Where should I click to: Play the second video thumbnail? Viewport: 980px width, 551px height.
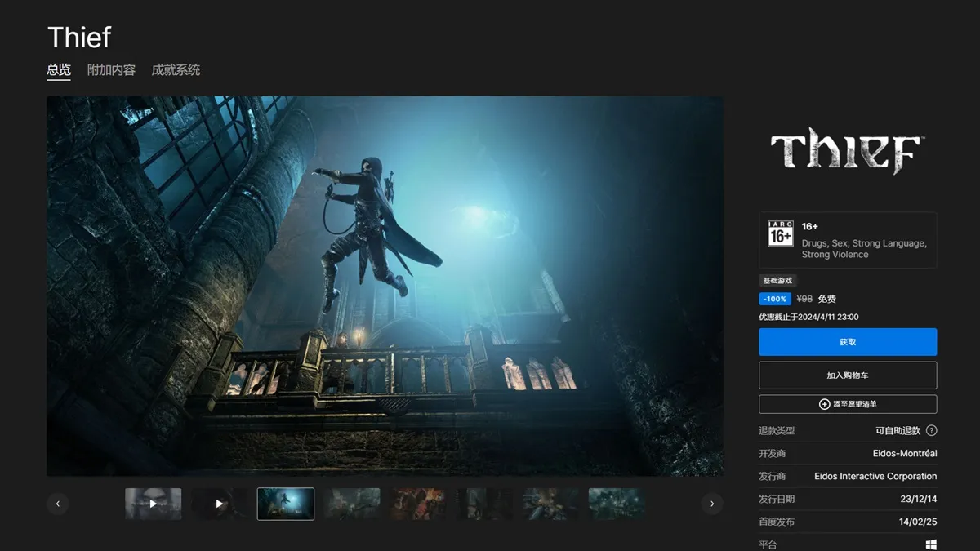point(219,504)
